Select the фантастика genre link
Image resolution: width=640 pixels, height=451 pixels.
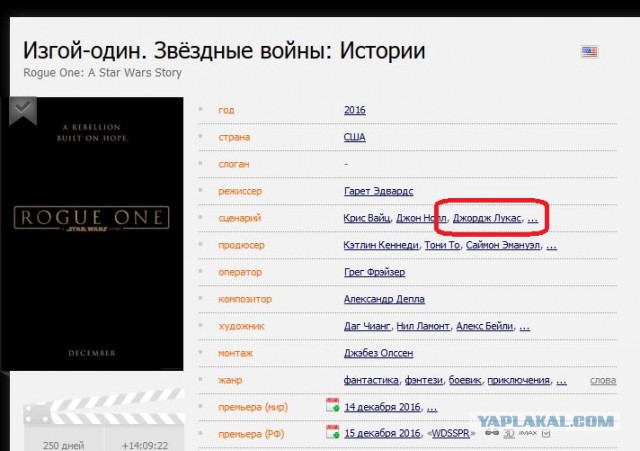coord(371,380)
